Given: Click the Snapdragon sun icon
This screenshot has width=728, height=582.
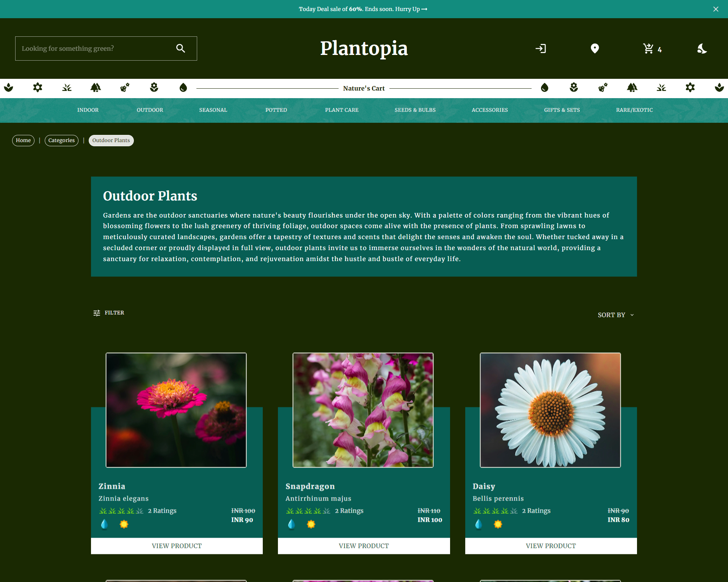Looking at the screenshot, I should [x=311, y=524].
